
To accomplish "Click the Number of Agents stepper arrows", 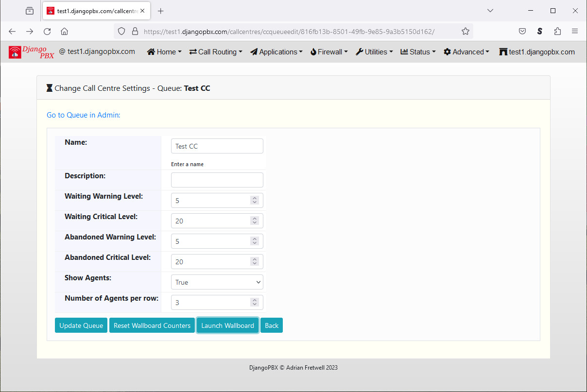I will pos(255,302).
